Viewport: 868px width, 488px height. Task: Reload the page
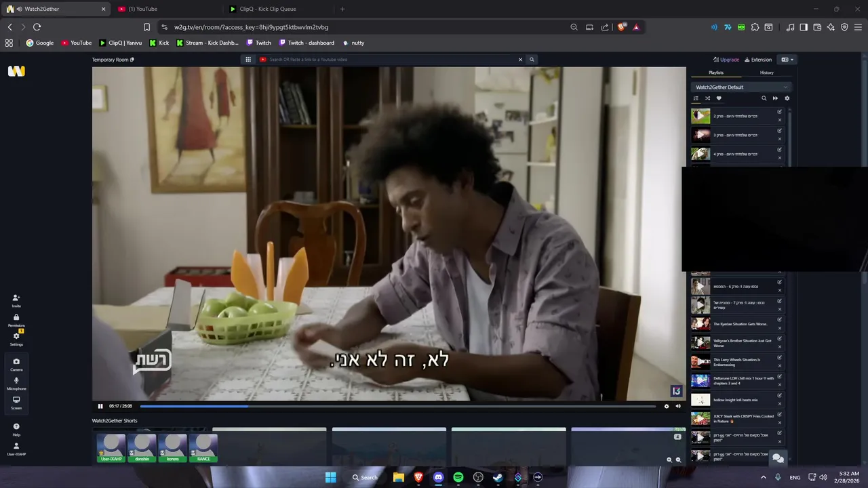coord(37,27)
